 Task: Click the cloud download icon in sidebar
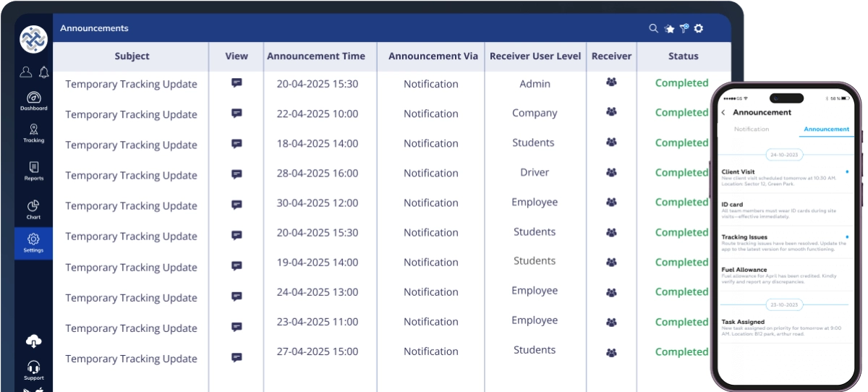pos(33,341)
